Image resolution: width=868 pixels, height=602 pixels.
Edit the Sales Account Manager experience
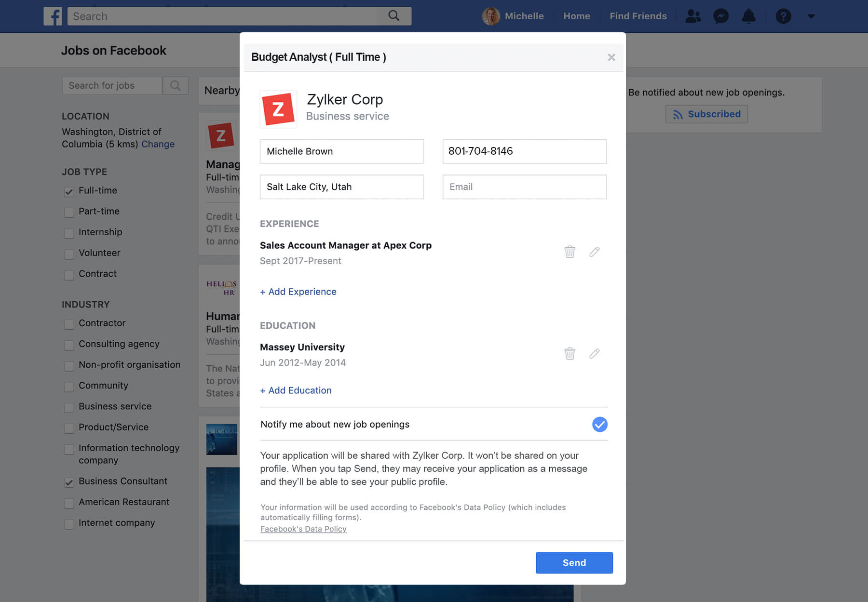(x=594, y=252)
